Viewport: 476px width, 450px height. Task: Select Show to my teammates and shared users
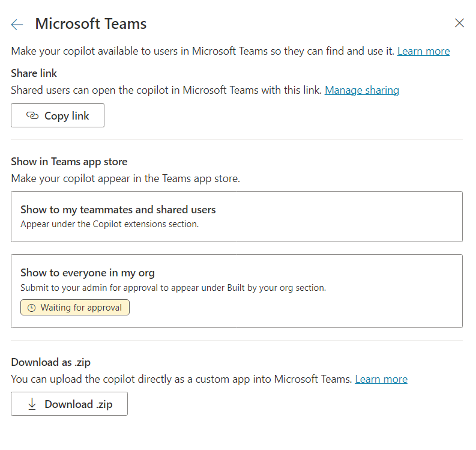[x=236, y=216]
